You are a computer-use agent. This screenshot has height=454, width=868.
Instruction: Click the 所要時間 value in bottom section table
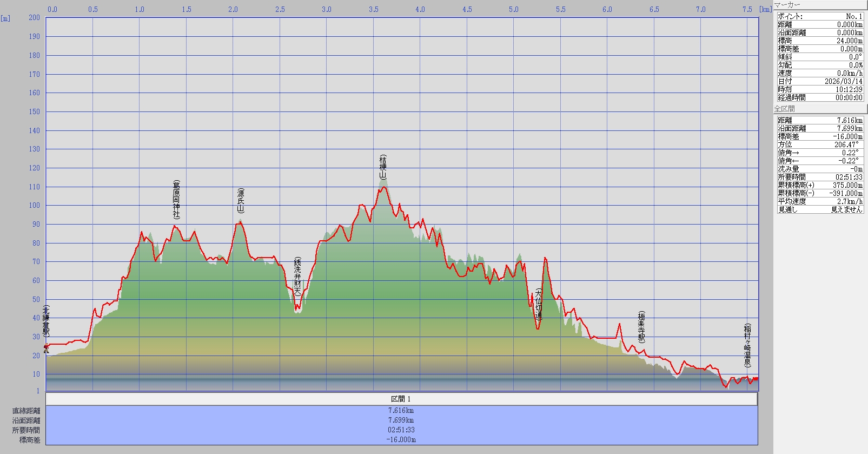[x=401, y=430]
